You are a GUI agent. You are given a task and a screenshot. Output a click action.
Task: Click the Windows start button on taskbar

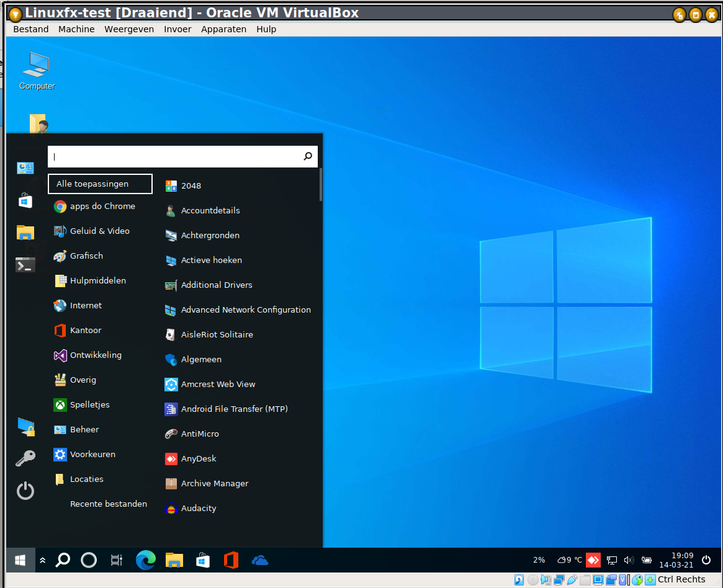(20, 560)
